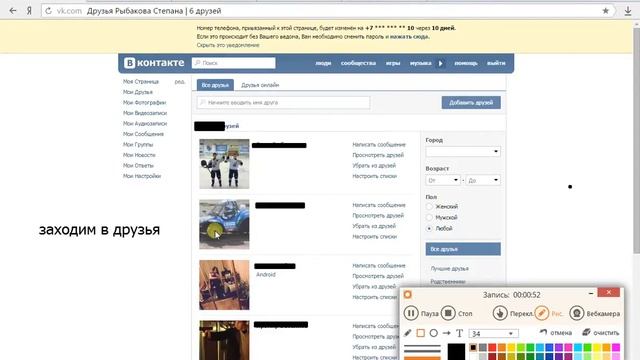
Task: Click the browser address bar
Action: click(x=327, y=11)
